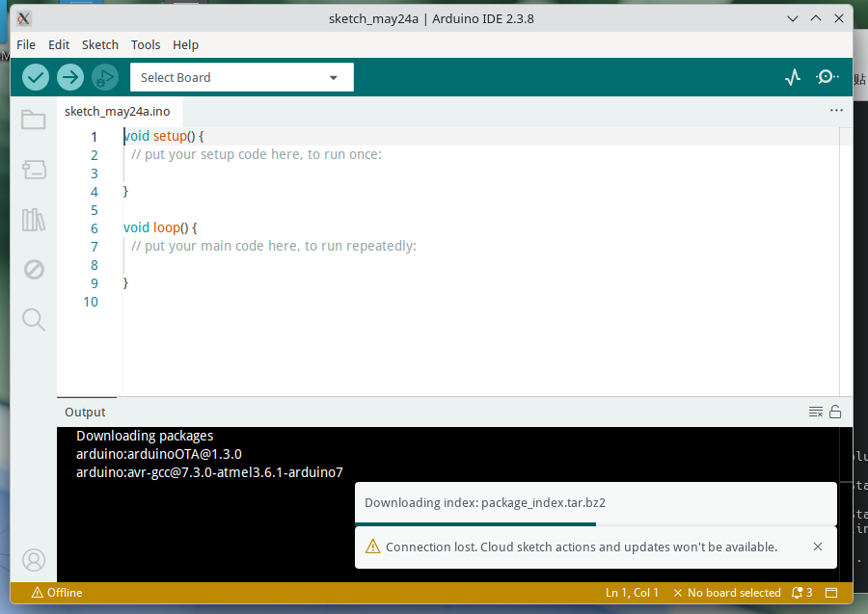Click the setup code comment line
868x614 pixels.
tap(257, 154)
